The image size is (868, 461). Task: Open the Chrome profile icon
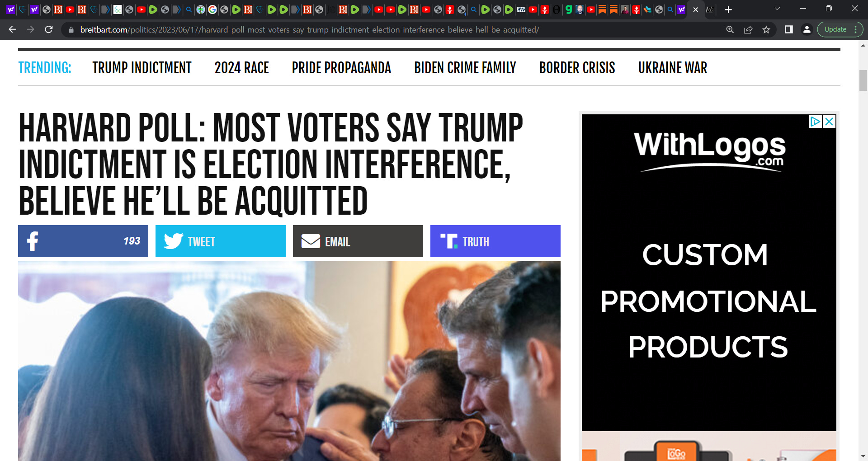click(x=807, y=30)
